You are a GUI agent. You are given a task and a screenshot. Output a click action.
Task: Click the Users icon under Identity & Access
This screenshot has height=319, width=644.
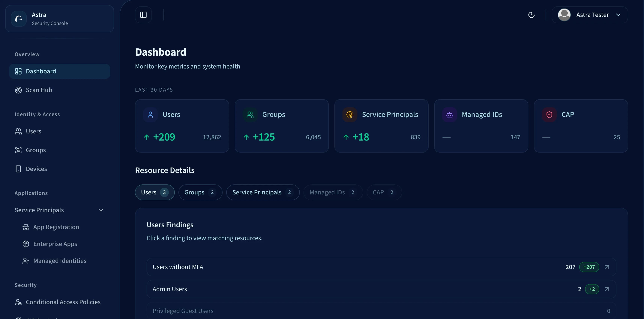click(x=18, y=131)
